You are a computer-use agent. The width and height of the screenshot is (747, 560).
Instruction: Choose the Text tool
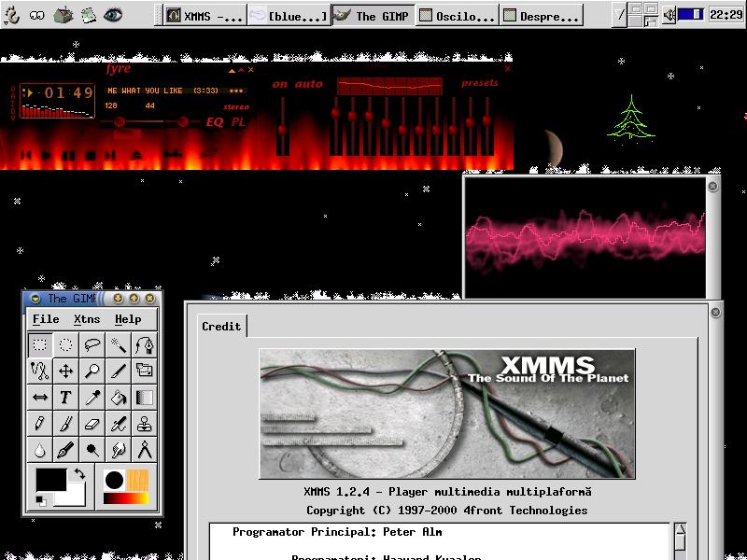coord(66,397)
